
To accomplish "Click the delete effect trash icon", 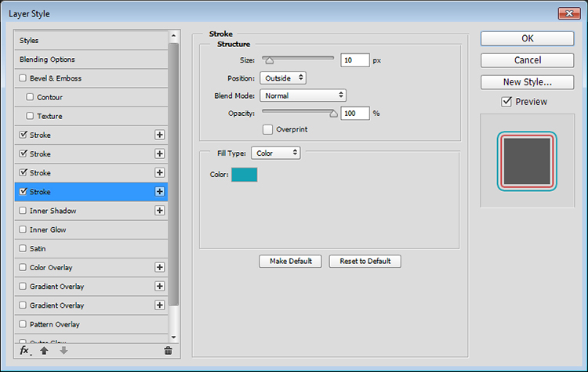I will (x=167, y=352).
